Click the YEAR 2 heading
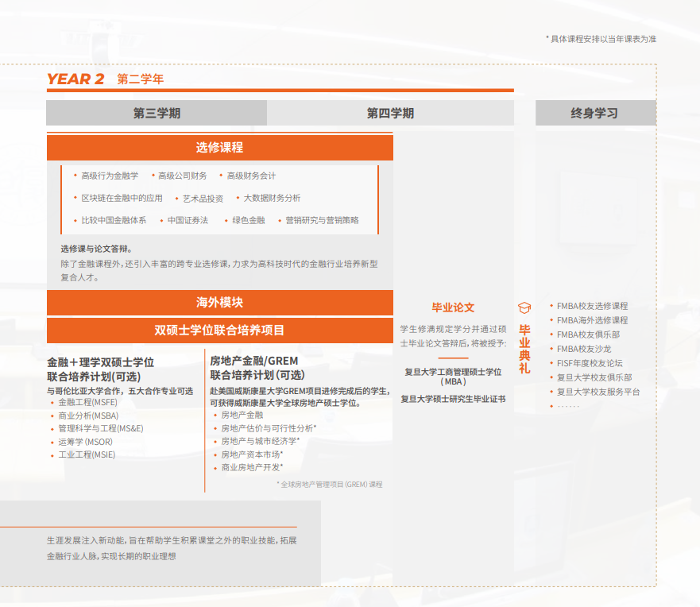Screen dimensions: 700x607 75,79
